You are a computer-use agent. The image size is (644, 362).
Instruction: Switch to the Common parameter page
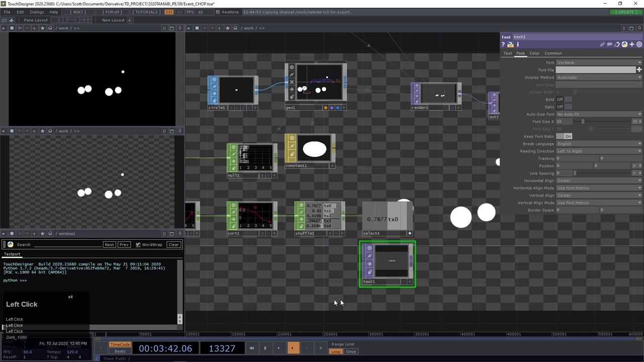click(553, 53)
